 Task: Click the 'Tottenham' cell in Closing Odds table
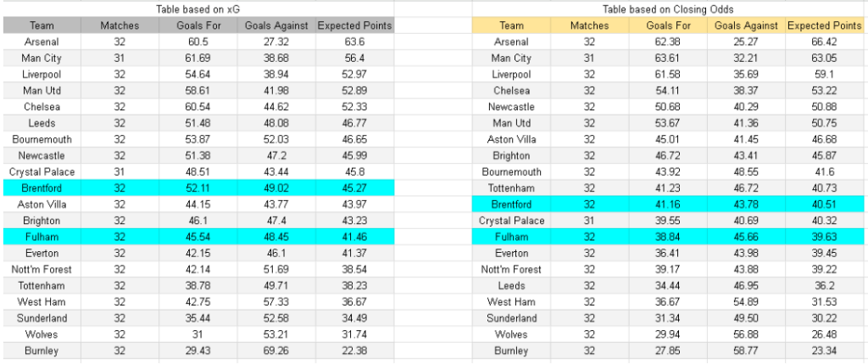[x=511, y=188]
